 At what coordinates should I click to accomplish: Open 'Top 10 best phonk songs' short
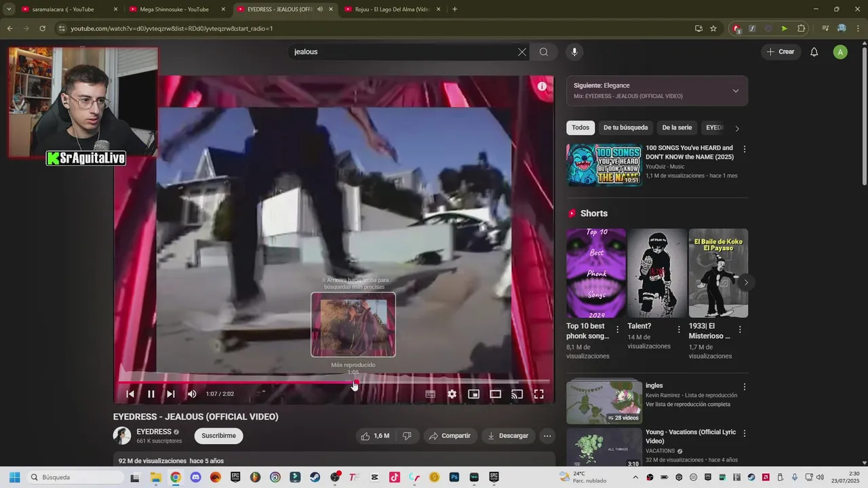coord(596,273)
